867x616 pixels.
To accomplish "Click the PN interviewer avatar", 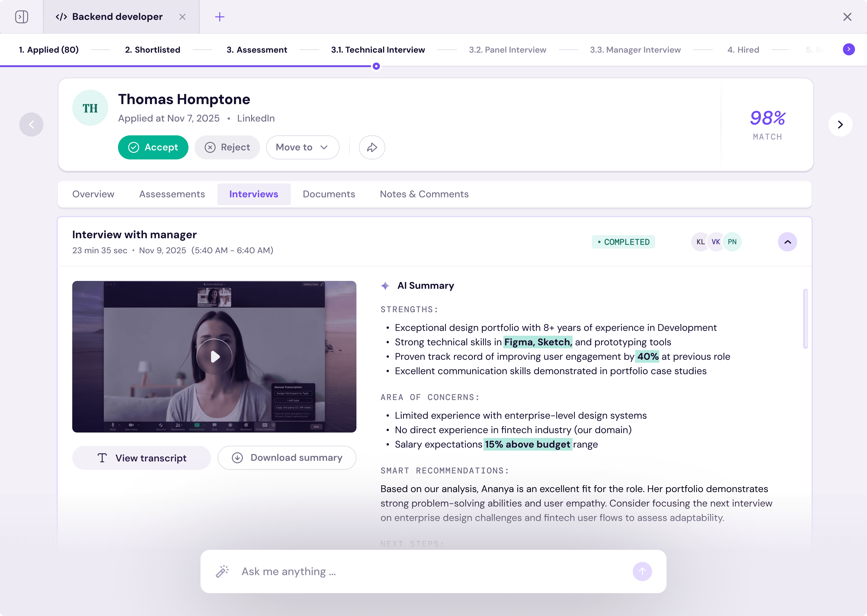I will click(732, 242).
